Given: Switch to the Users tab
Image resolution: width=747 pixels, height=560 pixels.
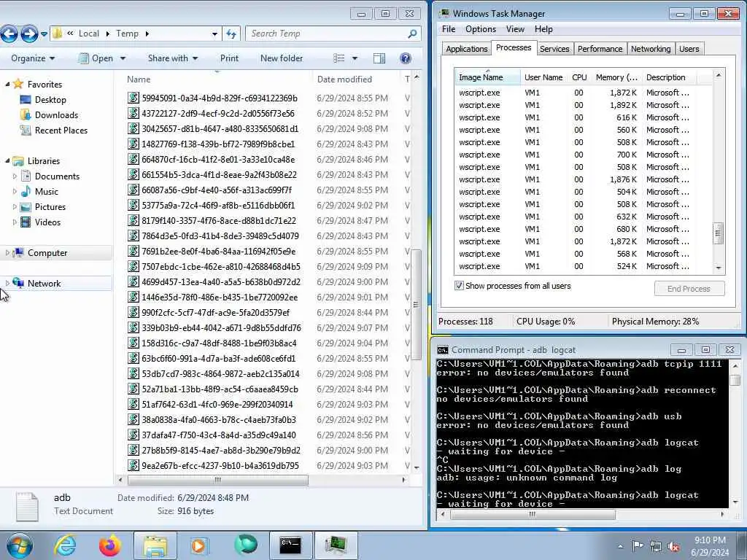Looking at the screenshot, I should pos(689,49).
